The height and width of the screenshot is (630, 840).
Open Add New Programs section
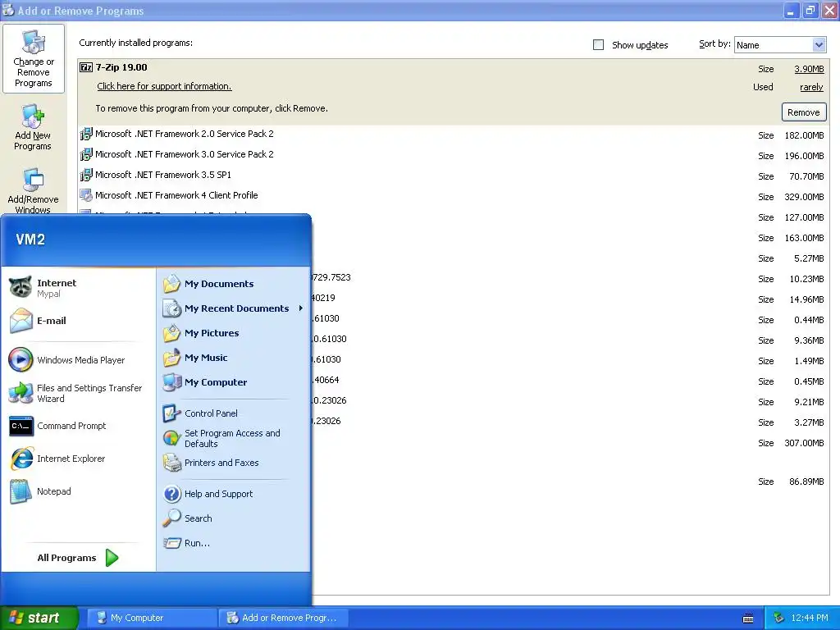(x=33, y=127)
